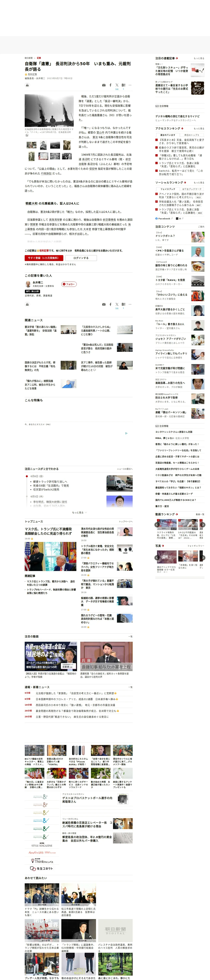Viewport: 210px width, 980px height.
Task: Click the Thinkキャンパス logo link
Action: 42,861
